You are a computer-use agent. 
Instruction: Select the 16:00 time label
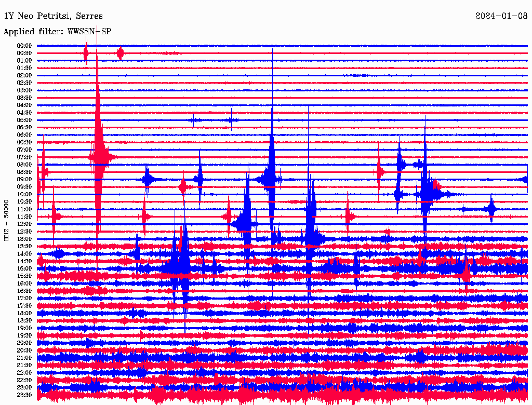tap(24, 283)
